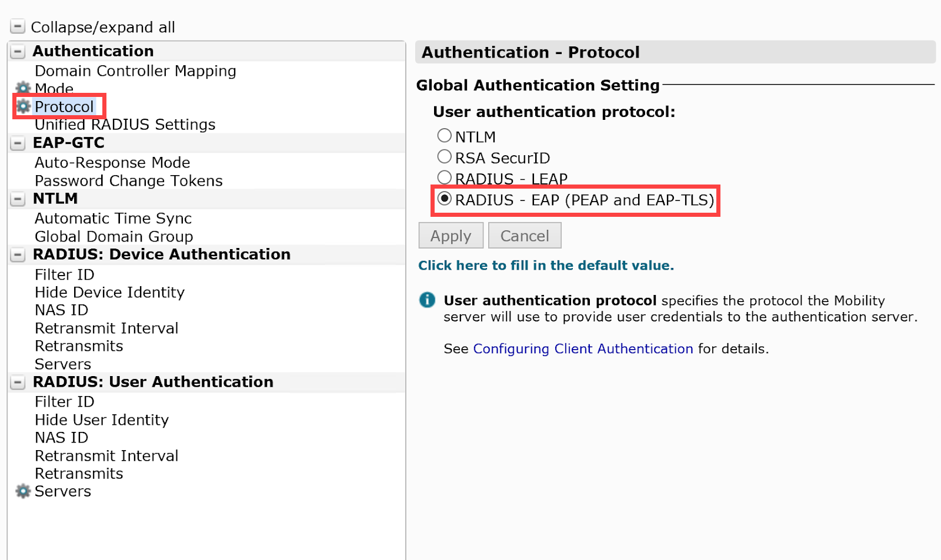The width and height of the screenshot is (941, 560).
Task: Collapse the NTLM tree section
Action: coord(18,199)
